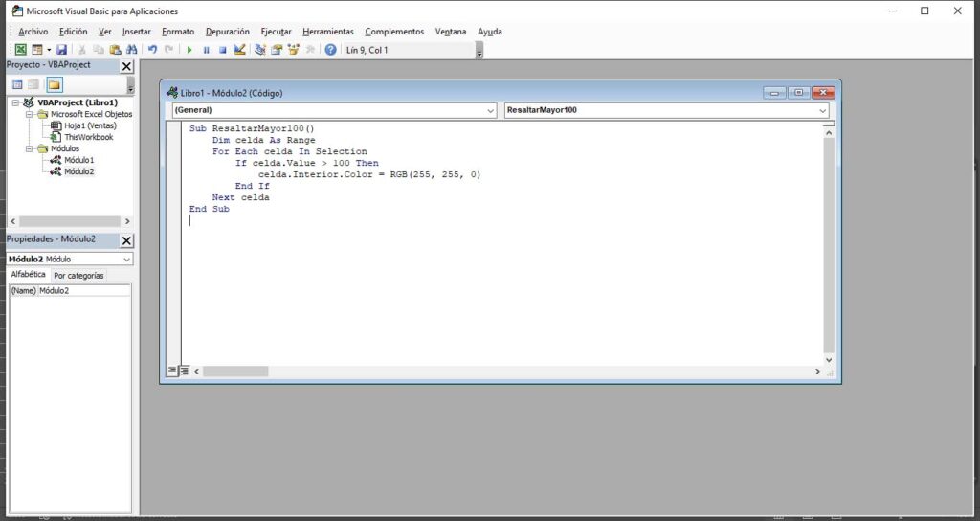Click View Code icon in Project panel
The width and height of the screenshot is (980, 521).
[x=17, y=84]
